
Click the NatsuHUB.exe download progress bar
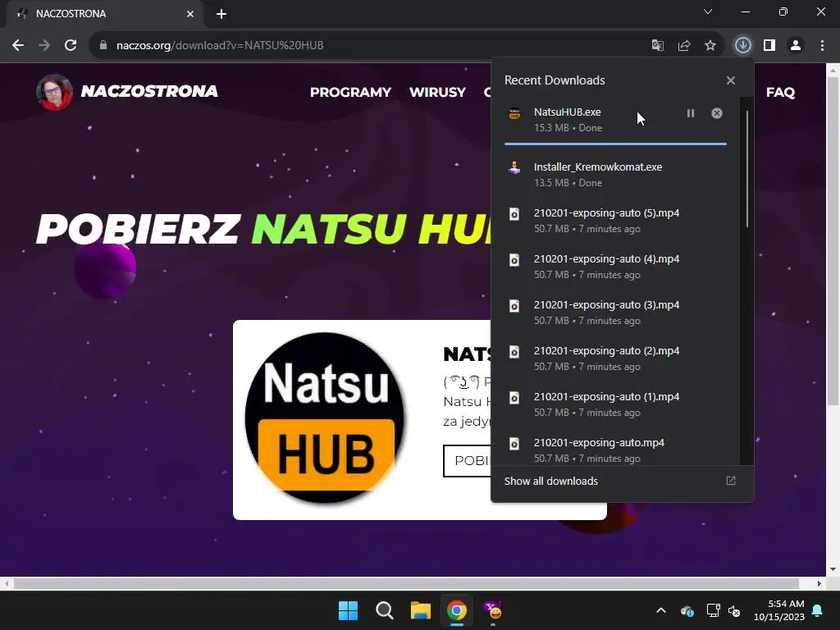[615, 144]
